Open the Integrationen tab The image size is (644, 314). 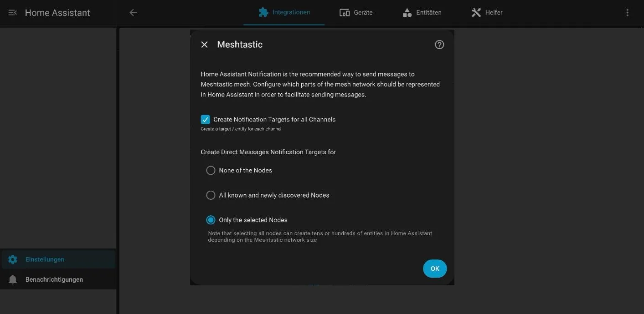tap(284, 12)
